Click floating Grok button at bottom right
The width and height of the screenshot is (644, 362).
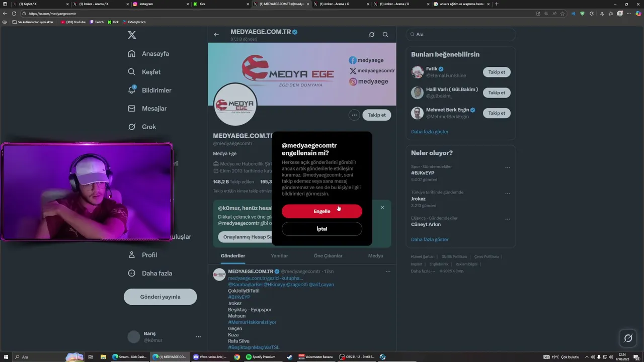[x=628, y=338]
